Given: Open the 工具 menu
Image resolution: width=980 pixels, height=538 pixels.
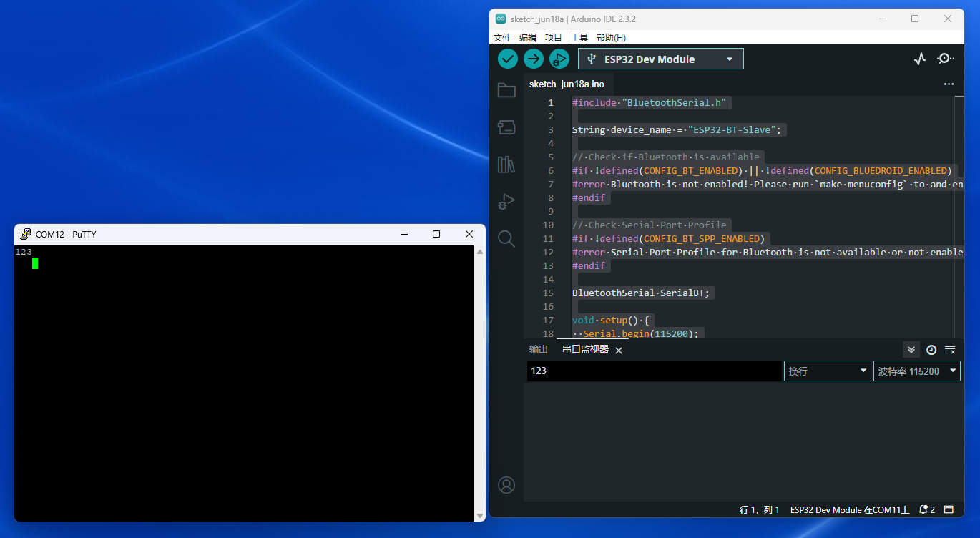Looking at the screenshot, I should (579, 37).
